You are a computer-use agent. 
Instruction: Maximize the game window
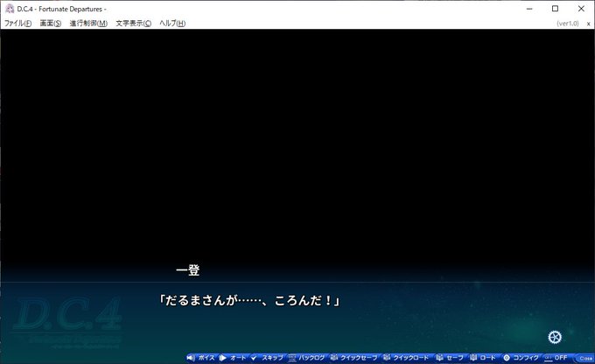[x=555, y=9]
